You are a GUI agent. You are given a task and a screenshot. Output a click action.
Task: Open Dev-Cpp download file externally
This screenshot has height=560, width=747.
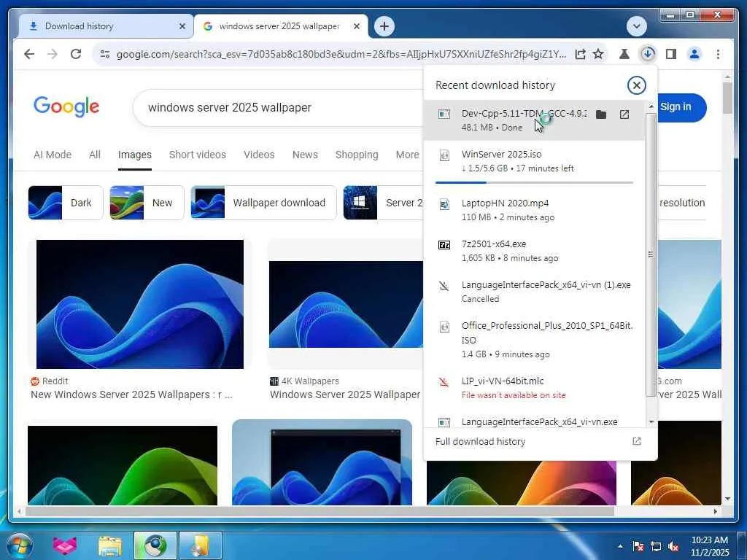(x=624, y=114)
